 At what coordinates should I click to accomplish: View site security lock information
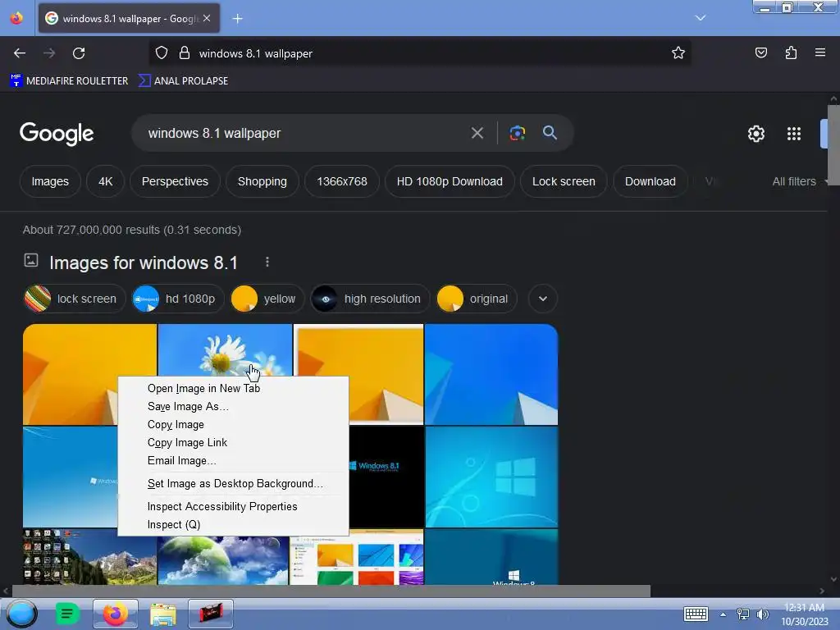185,53
